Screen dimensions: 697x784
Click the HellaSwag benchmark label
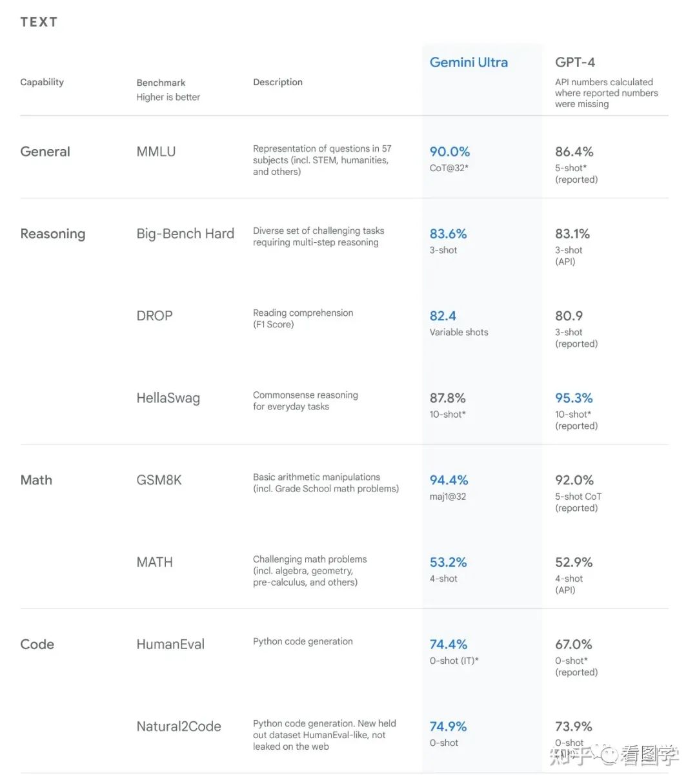click(168, 398)
